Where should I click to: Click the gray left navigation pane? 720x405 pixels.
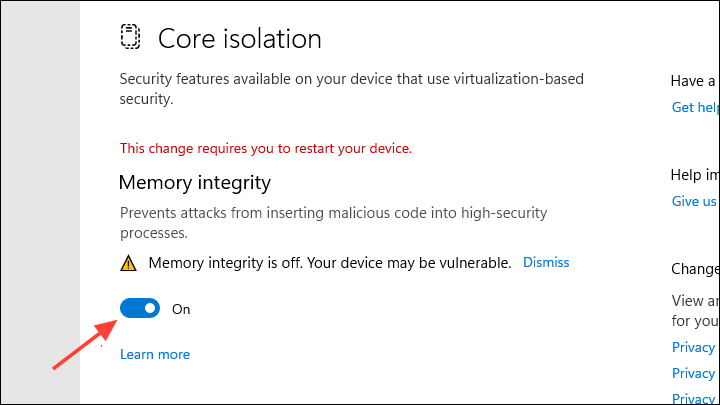coord(40,200)
